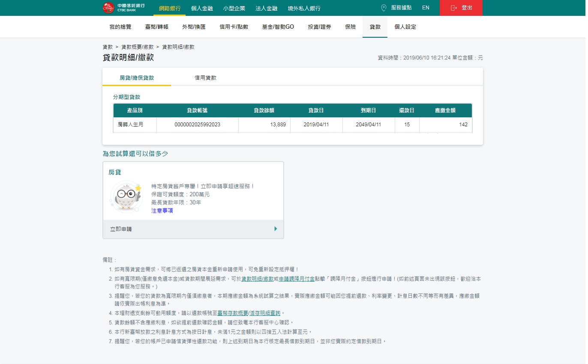This screenshot has width=588, height=364.
Task: Click the 最長貸款年限:30年 text
Action: coord(176,203)
